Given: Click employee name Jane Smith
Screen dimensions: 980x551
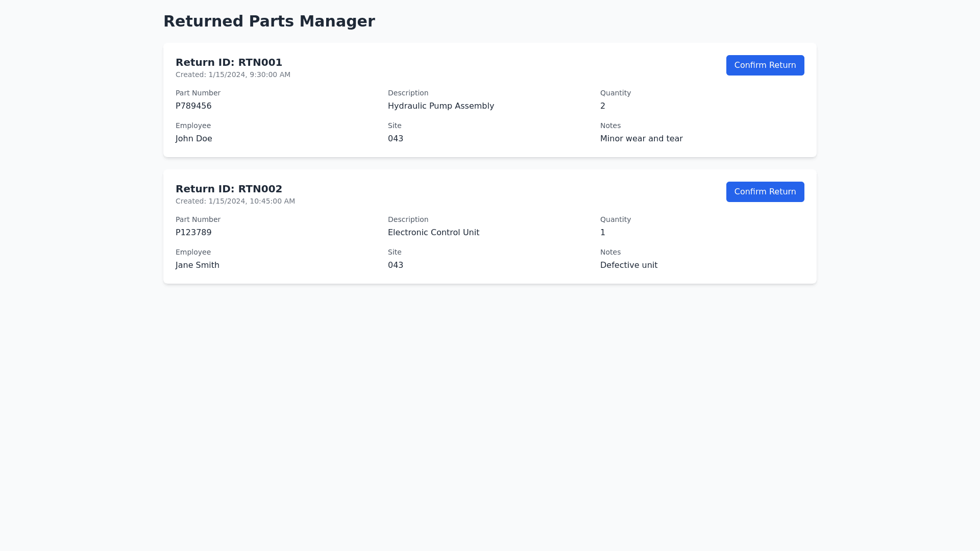Looking at the screenshot, I should pyautogui.click(x=197, y=265).
